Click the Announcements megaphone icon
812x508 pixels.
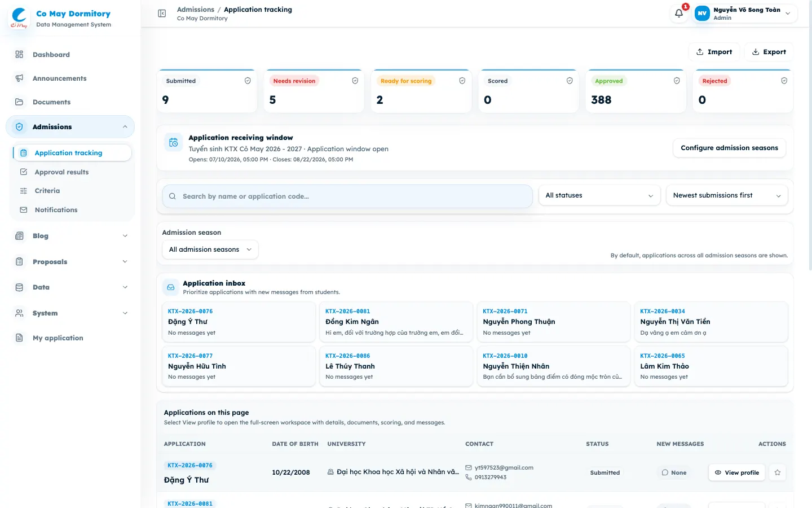pyautogui.click(x=19, y=78)
